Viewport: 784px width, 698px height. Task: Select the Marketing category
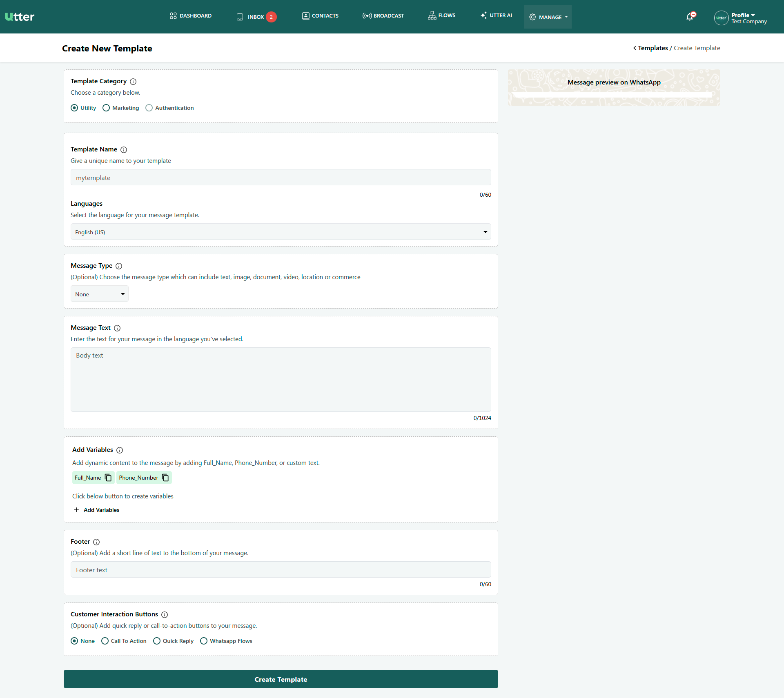tap(106, 108)
